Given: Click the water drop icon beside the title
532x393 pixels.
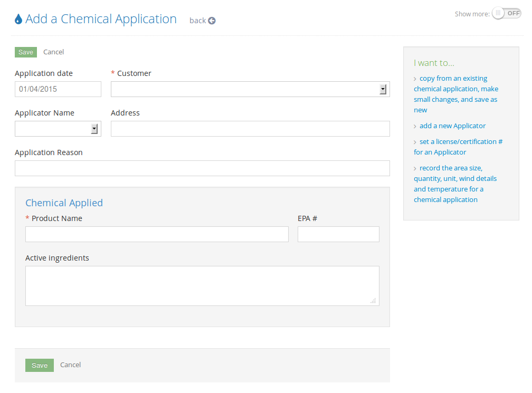Looking at the screenshot, I should point(18,19).
